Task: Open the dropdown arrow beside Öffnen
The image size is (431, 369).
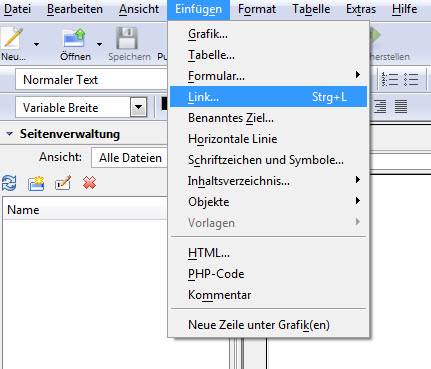Action: pyautogui.click(x=99, y=44)
